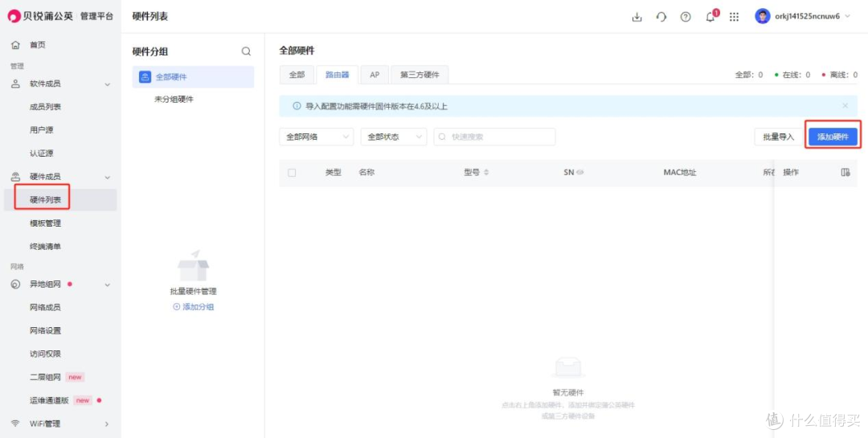This screenshot has height=438, width=868.
Task: Open the help question mark icon
Action: pyautogui.click(x=686, y=17)
